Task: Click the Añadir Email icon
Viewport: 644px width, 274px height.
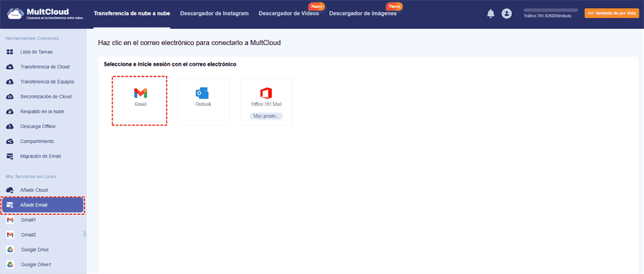Action: click(x=10, y=205)
